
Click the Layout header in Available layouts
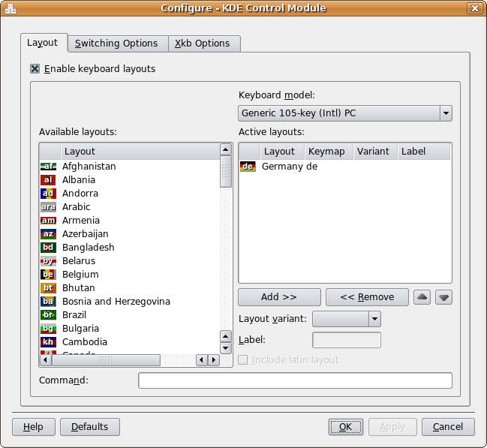[x=140, y=152]
